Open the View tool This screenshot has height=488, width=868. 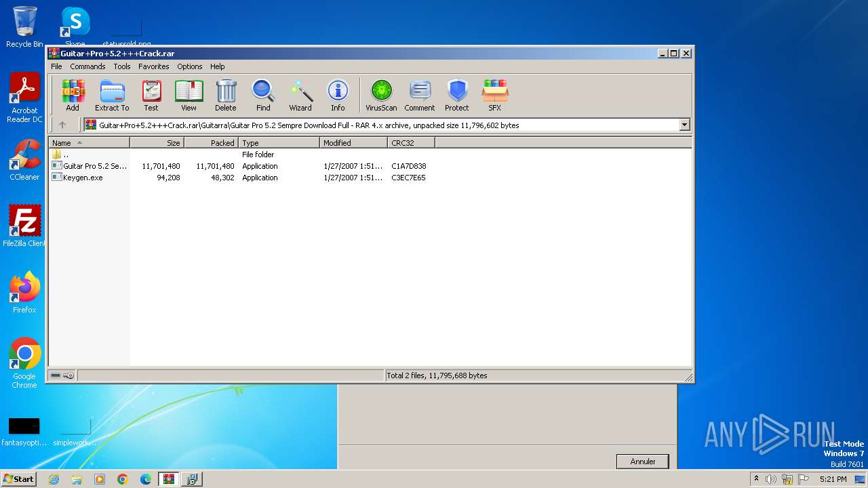(189, 95)
